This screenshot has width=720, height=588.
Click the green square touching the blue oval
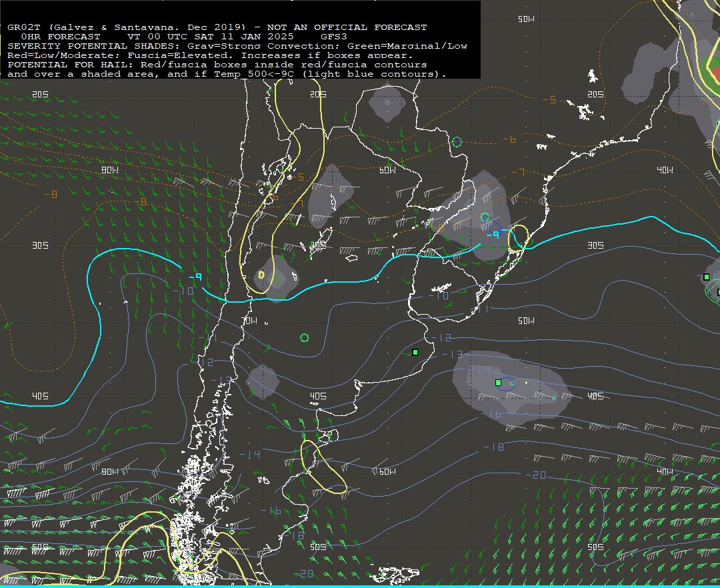(498, 383)
